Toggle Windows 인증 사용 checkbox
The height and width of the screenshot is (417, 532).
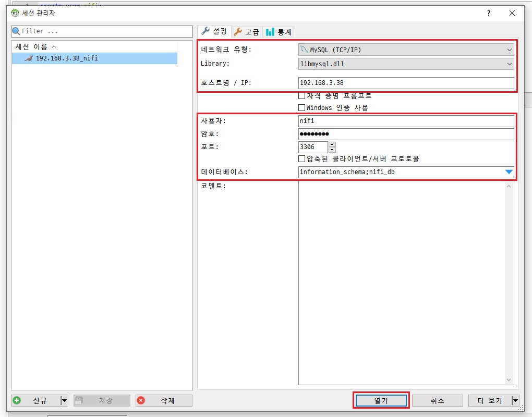point(301,108)
